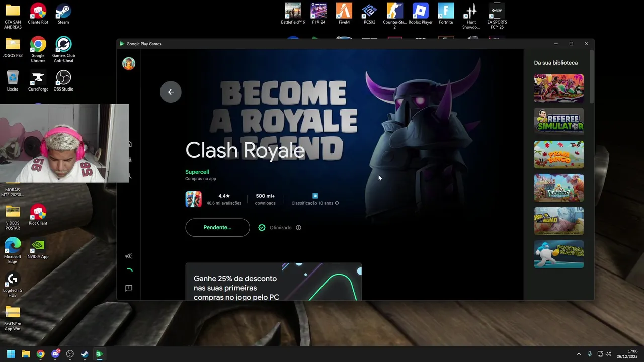The height and width of the screenshot is (362, 644).
Task: Open the announcements megaphone icon in sidebar
Action: [x=129, y=256]
